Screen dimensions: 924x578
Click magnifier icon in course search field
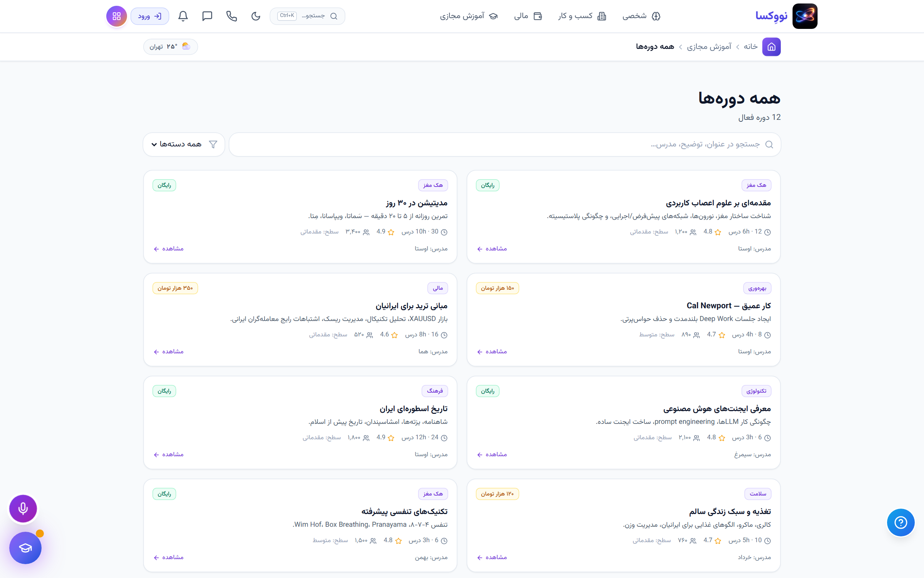pyautogui.click(x=769, y=144)
